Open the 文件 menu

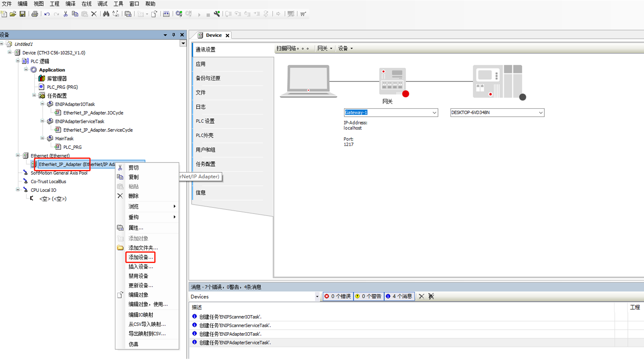[7, 4]
